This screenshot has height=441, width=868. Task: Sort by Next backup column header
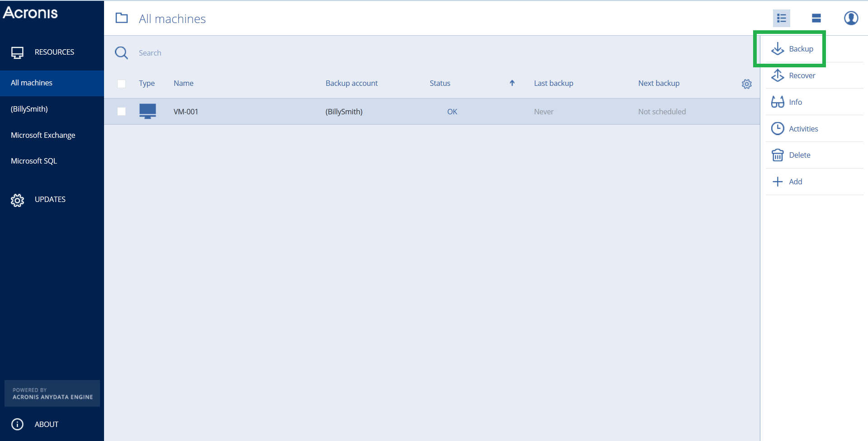(x=659, y=83)
